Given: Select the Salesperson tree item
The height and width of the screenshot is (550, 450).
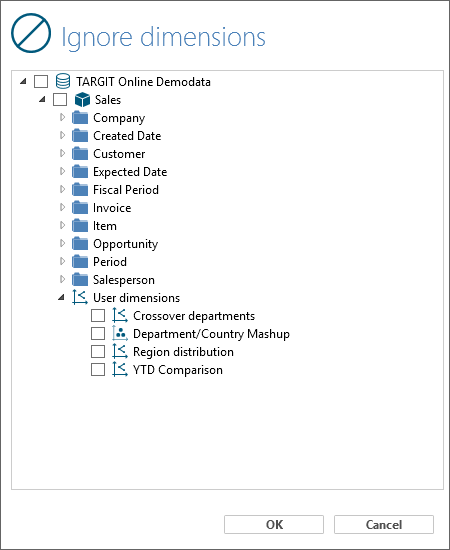Looking at the screenshot, I should 124,280.
